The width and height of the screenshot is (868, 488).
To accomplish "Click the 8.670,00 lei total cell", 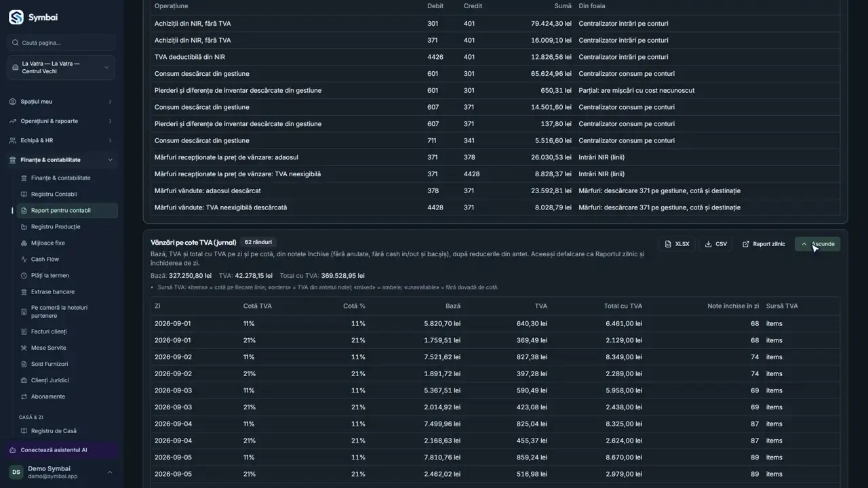I will click(x=624, y=457).
